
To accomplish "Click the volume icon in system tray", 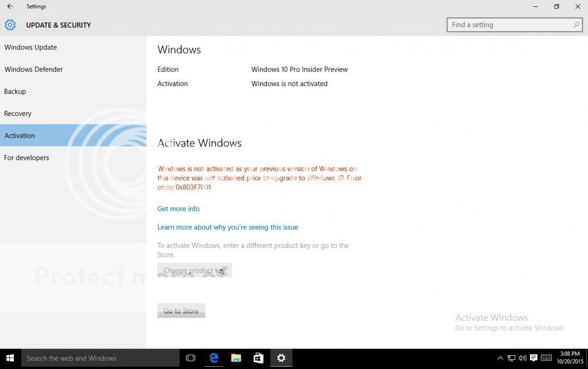I will [523, 358].
